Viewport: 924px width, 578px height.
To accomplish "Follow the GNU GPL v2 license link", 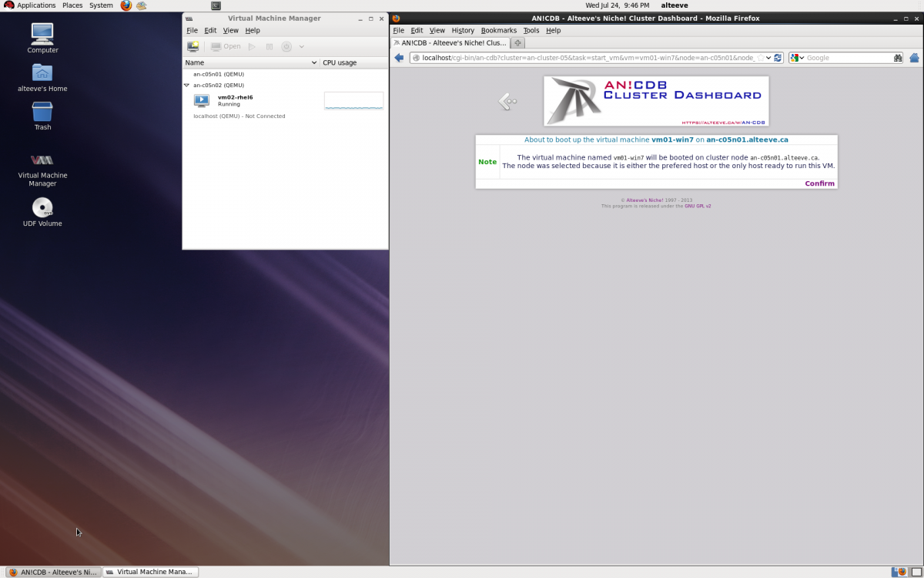I will [698, 207].
